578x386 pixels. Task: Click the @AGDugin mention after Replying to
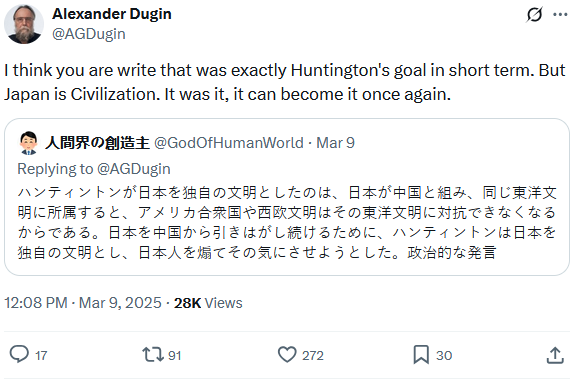pyautogui.click(x=134, y=169)
